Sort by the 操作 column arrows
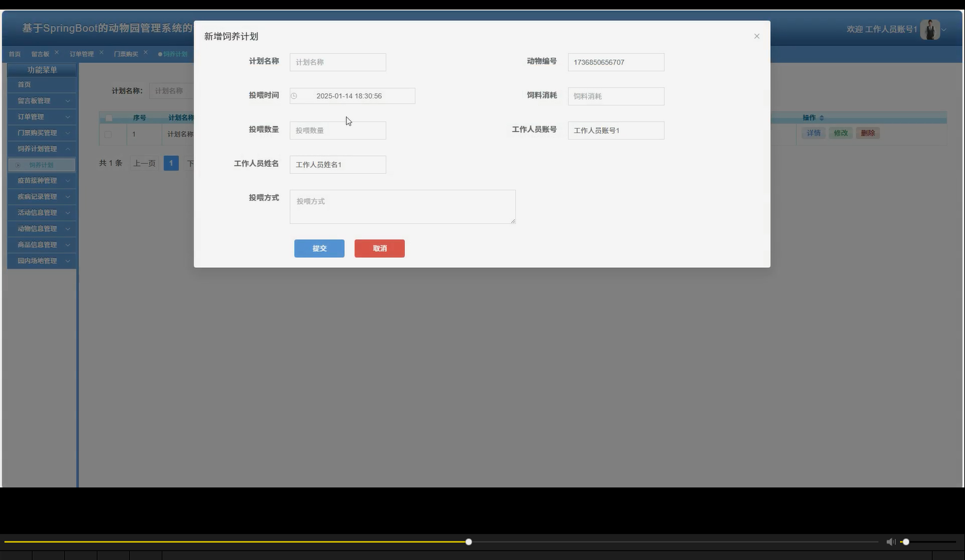965x560 pixels. tap(822, 118)
